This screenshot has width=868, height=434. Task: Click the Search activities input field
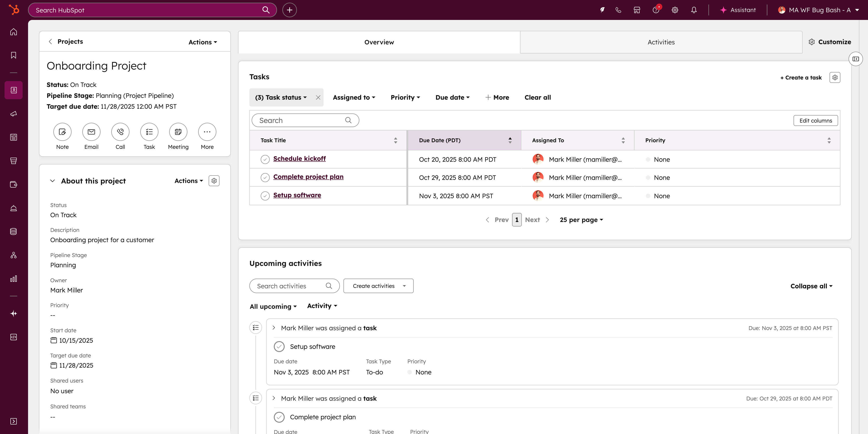pos(290,286)
